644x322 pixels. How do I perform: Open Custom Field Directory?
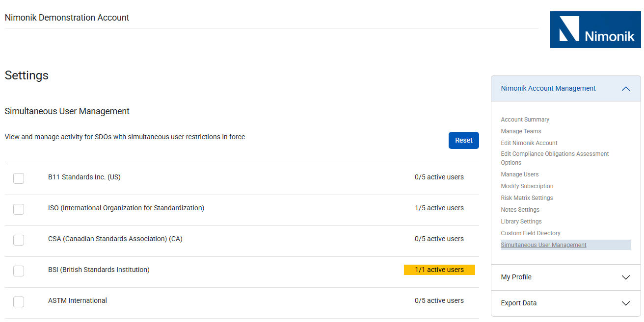coord(531,233)
